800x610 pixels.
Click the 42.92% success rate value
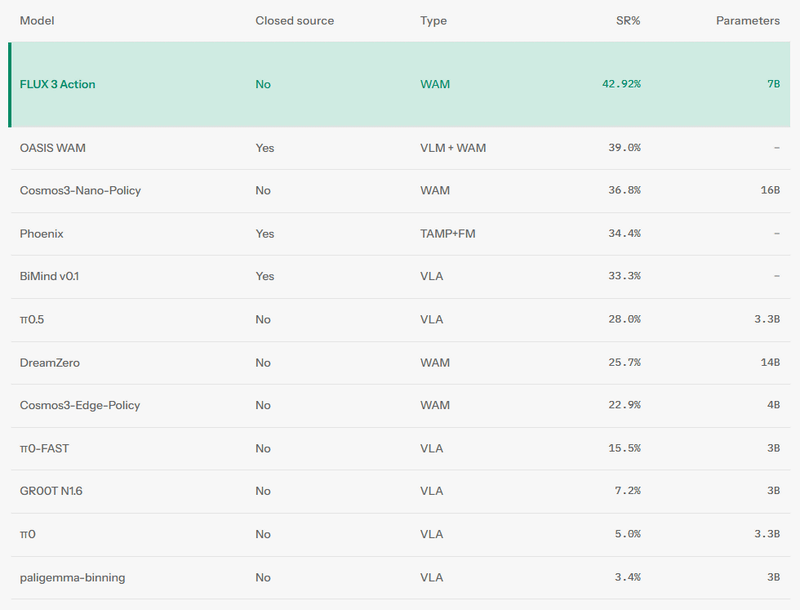(621, 84)
